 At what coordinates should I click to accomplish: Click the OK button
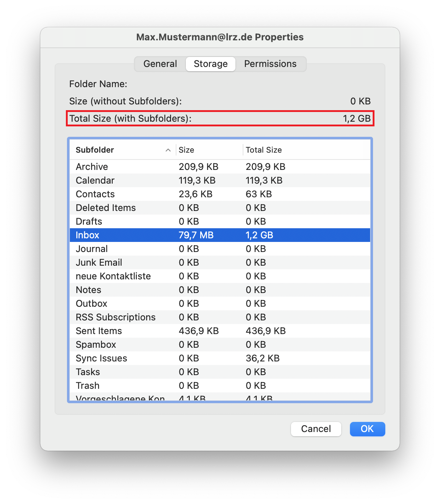coord(367,429)
